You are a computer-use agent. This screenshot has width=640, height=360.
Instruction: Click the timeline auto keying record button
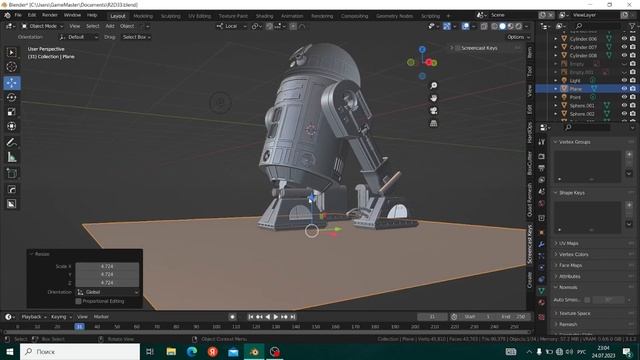tap(232, 317)
